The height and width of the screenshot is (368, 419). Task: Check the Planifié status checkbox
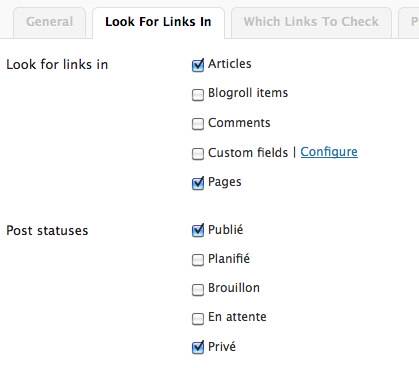tap(198, 260)
